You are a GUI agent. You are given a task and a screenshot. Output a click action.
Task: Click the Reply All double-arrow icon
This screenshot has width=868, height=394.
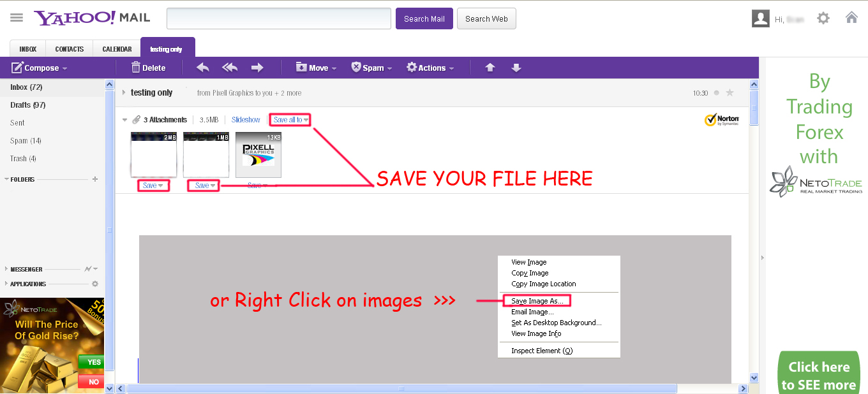[230, 68]
